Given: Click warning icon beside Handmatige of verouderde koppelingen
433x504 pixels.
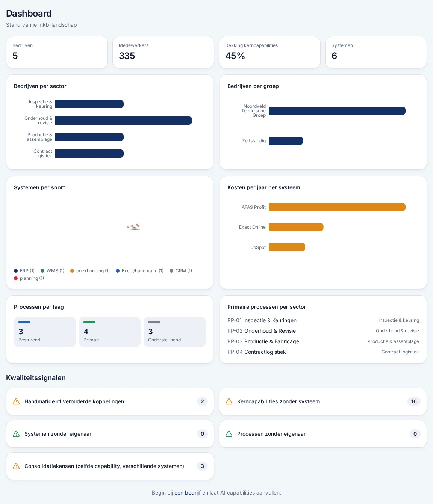Looking at the screenshot, I should click(16, 401).
